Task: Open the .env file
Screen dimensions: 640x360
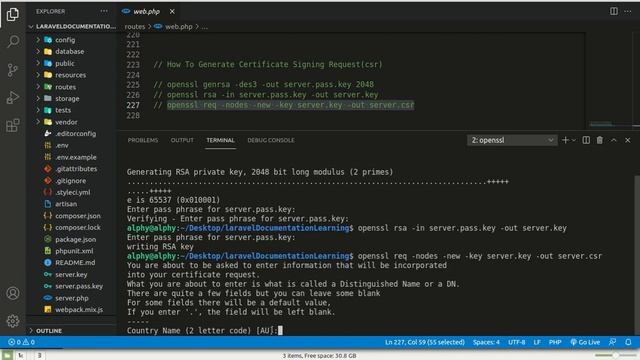Action: pos(62,145)
